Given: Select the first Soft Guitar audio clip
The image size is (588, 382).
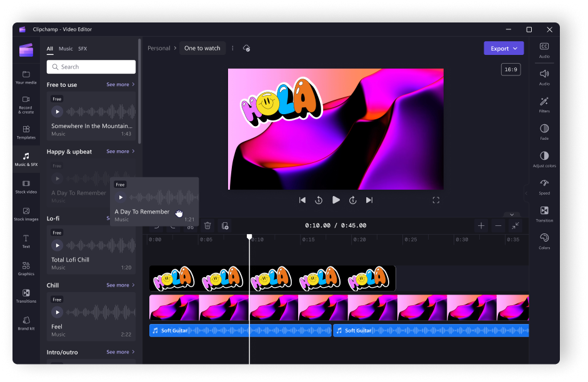Looking at the screenshot, I should (241, 330).
